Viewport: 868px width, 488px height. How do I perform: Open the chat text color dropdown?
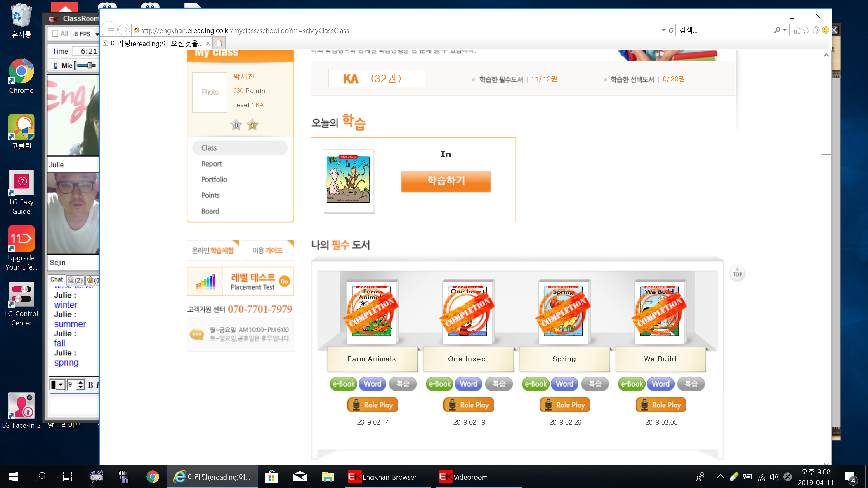[60, 385]
